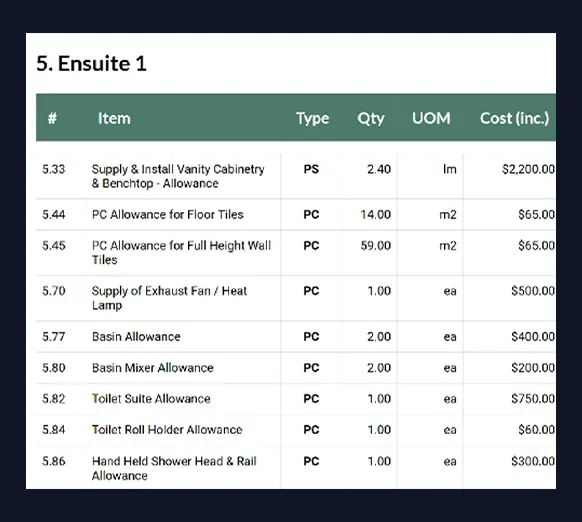
Task: Click quantity 2.00 in Basin Allowance row
Action: (379, 337)
